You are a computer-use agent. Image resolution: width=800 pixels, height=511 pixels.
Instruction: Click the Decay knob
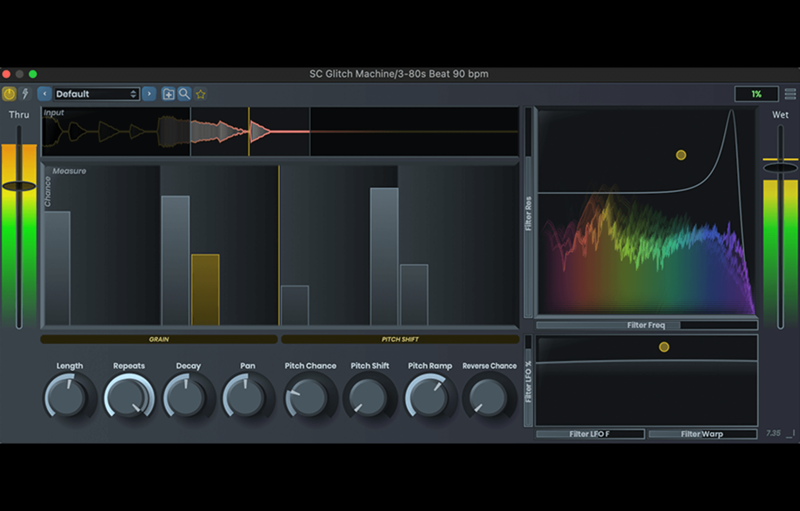coord(187,396)
